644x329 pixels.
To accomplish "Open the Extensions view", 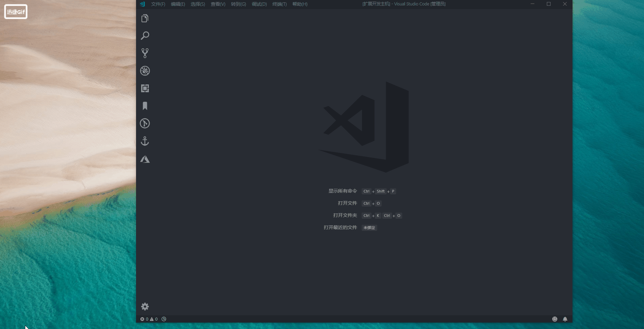I will (145, 88).
